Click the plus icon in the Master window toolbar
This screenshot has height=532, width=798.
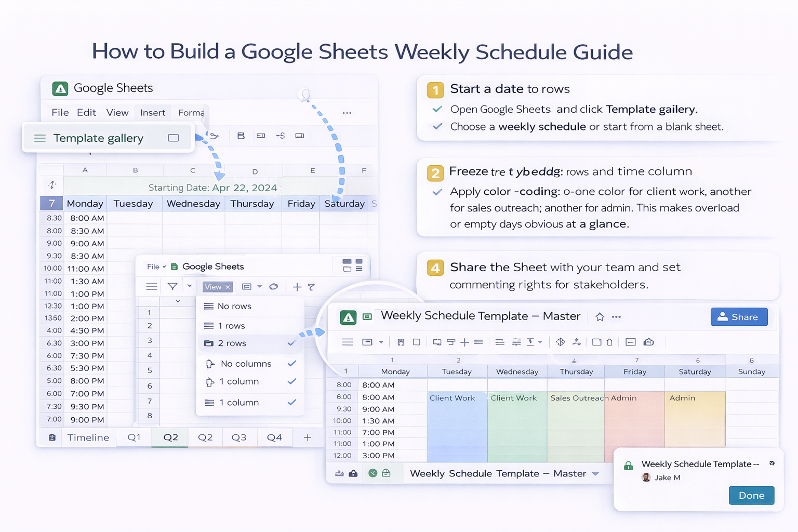(x=464, y=342)
